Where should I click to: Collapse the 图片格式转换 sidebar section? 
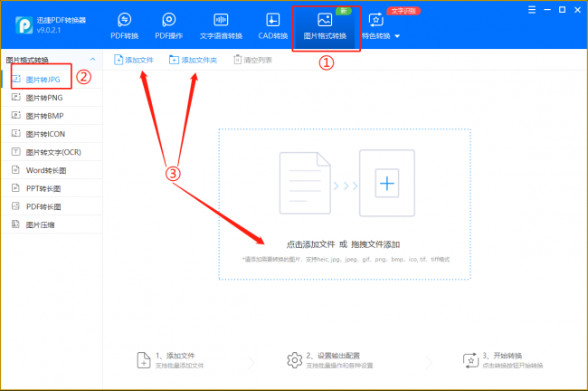tap(92, 60)
